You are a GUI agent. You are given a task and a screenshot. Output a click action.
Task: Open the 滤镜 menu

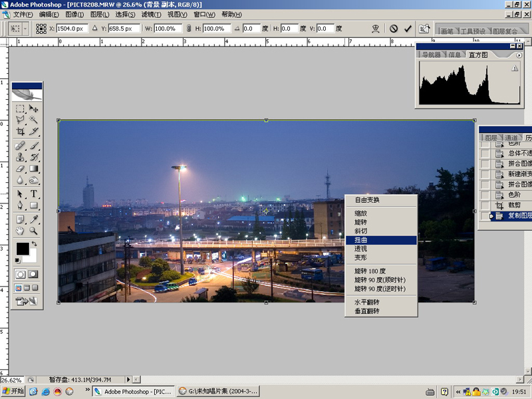[151, 15]
